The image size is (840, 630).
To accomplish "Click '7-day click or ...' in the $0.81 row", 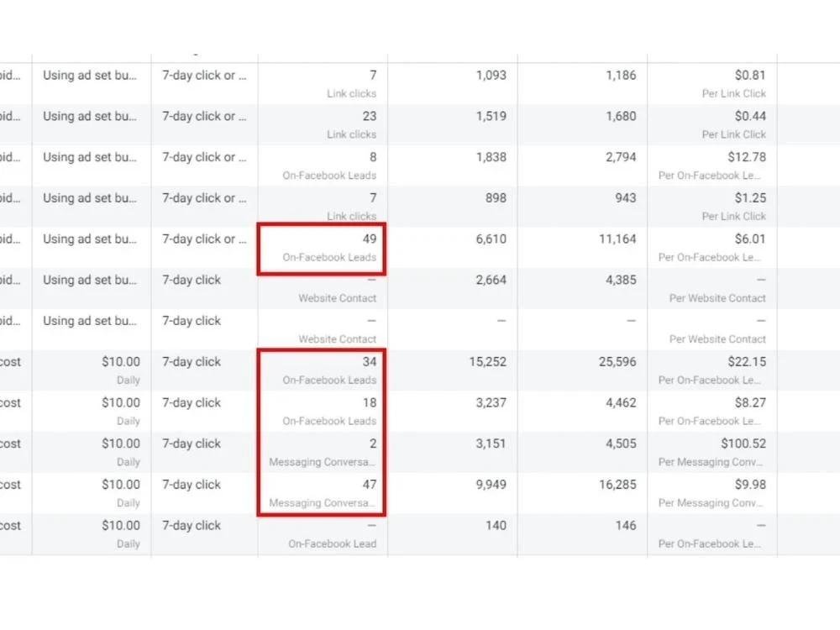I will click(204, 76).
